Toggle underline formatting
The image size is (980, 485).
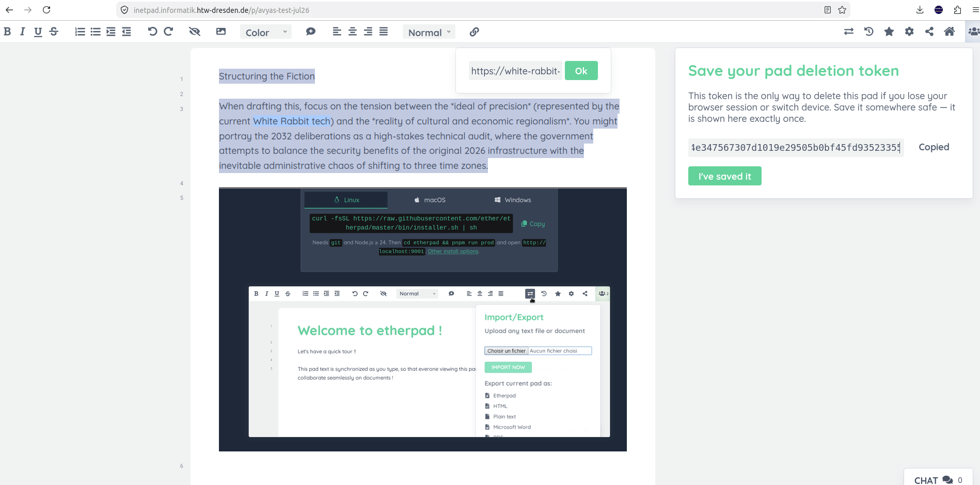38,32
